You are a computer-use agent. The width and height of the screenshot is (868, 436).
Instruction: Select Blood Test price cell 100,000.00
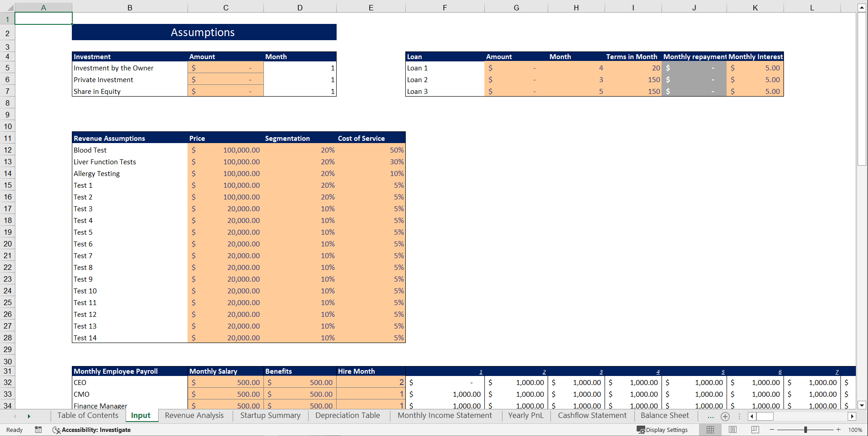pos(225,150)
